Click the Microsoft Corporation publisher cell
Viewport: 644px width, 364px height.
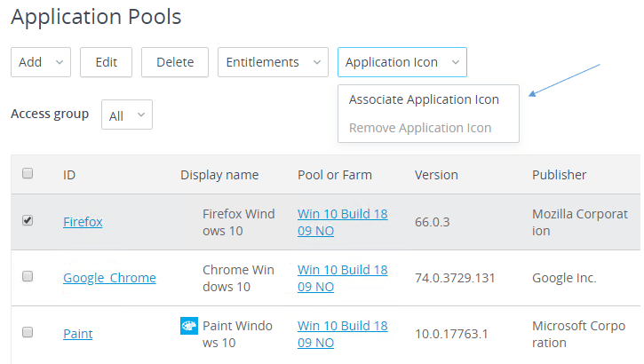[578, 334]
